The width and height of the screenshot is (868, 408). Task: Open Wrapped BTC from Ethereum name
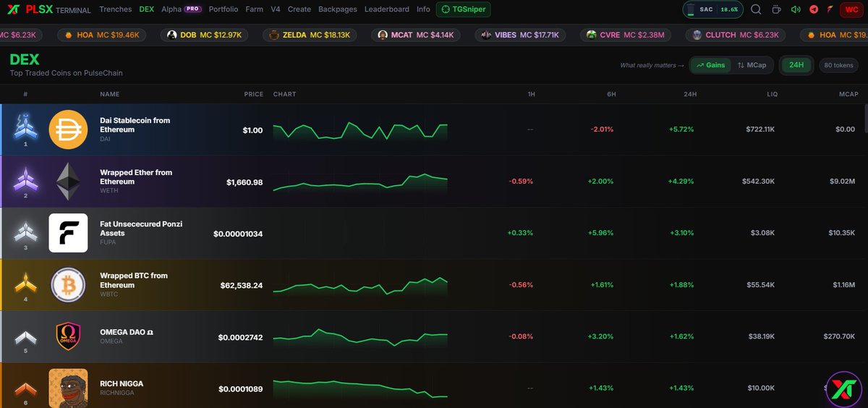134,280
